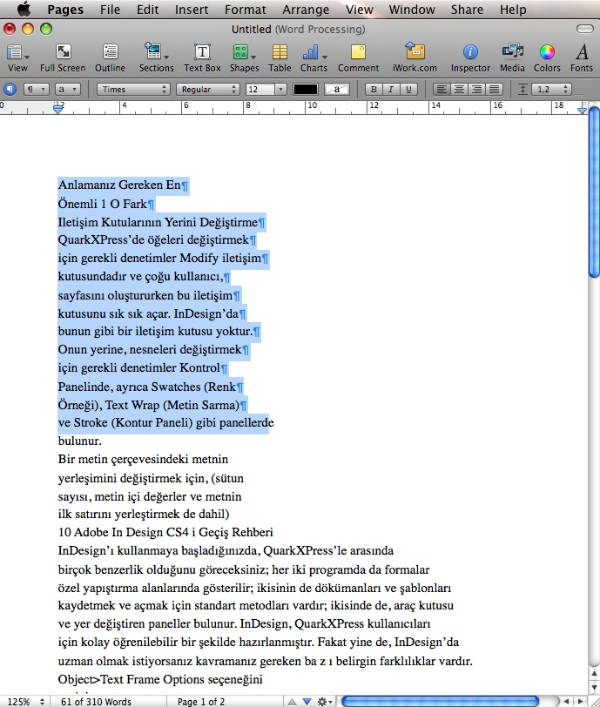Click the 61 of 310 Words counter

coord(96,702)
